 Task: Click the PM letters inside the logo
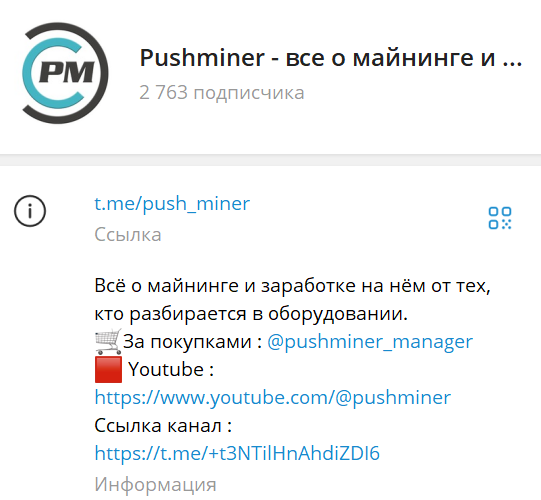[x=67, y=72]
